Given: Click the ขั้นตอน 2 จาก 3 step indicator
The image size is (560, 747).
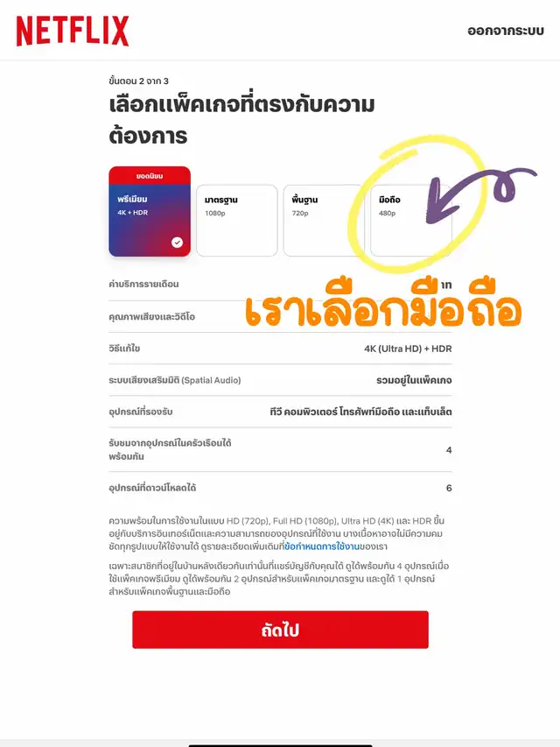Looking at the screenshot, I should click(x=138, y=81).
